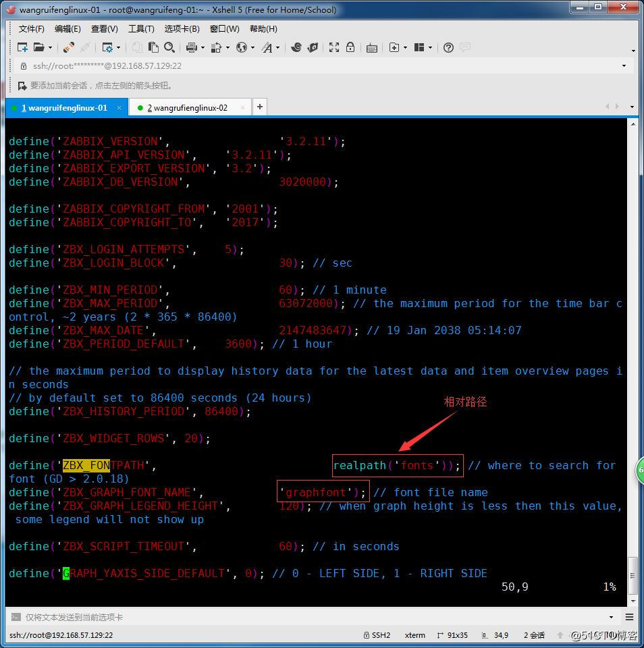Toggle the full screen icon
Image resolution: width=644 pixels, height=648 pixels.
click(x=334, y=47)
